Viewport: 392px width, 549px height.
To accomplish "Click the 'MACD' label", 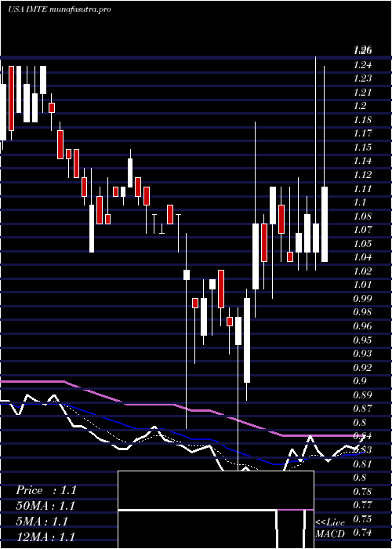I will coord(330,534).
